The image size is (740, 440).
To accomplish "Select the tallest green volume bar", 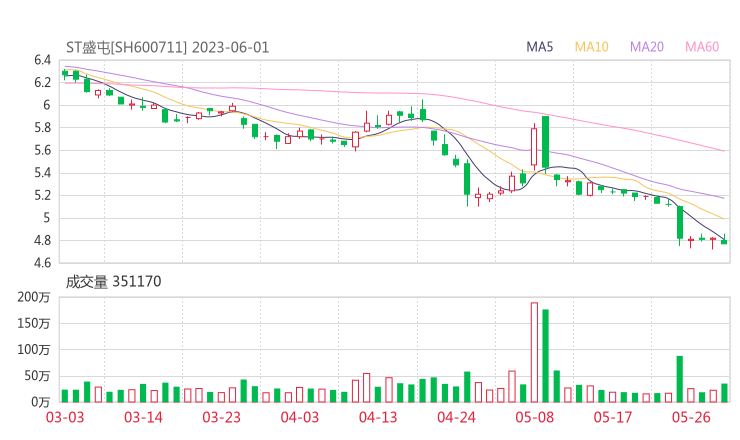I will (x=546, y=356).
